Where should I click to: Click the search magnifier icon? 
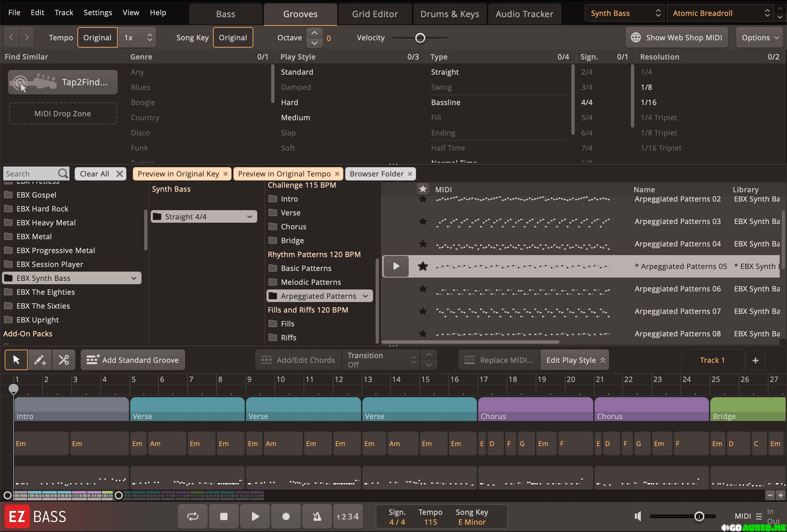point(63,173)
